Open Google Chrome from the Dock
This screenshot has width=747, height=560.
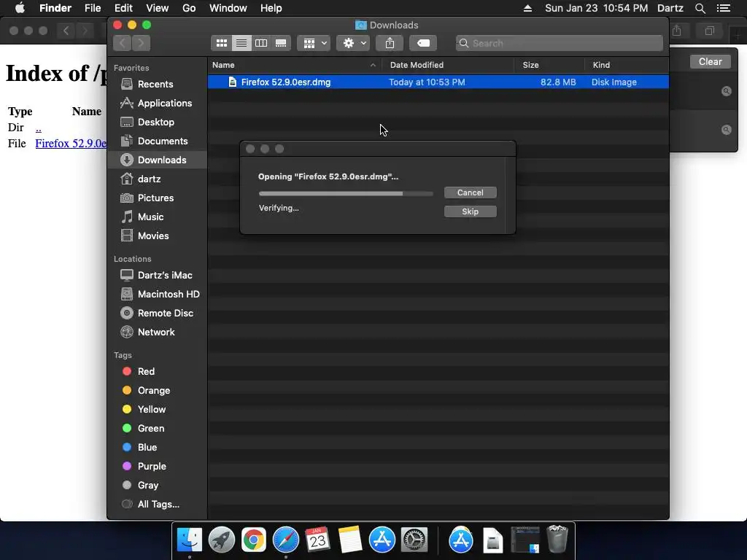tap(253, 540)
